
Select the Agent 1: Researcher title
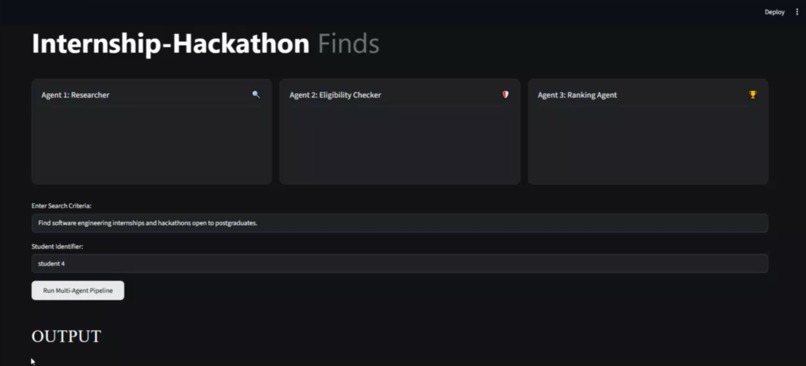coord(76,95)
